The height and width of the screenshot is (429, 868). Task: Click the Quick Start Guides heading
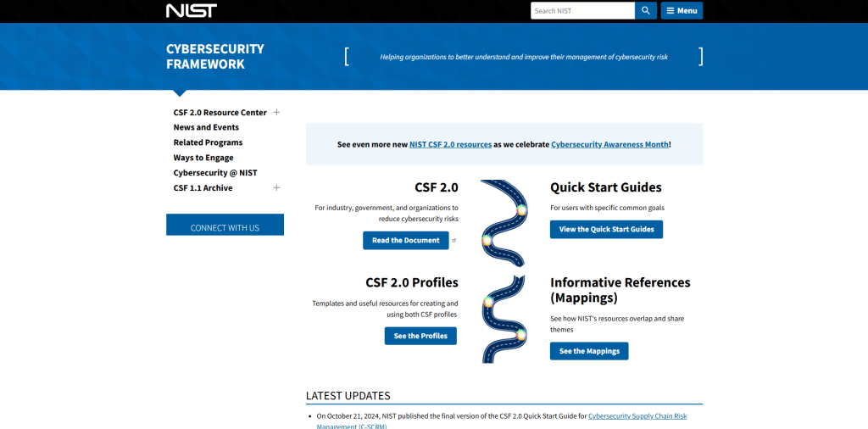pos(605,187)
